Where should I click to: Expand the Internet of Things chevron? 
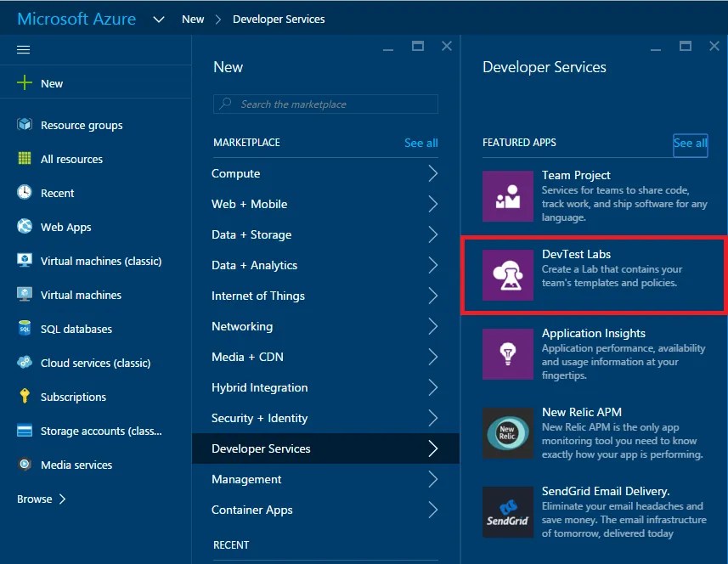click(432, 296)
